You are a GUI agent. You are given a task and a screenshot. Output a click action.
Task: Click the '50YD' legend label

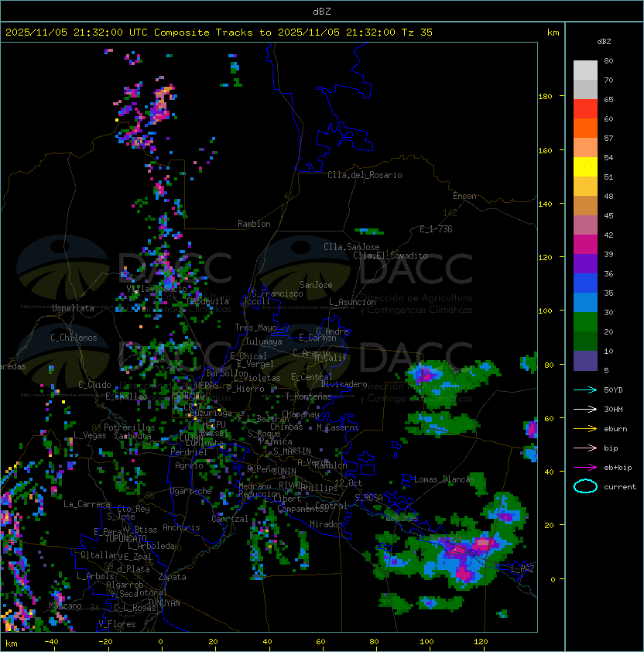click(x=613, y=390)
